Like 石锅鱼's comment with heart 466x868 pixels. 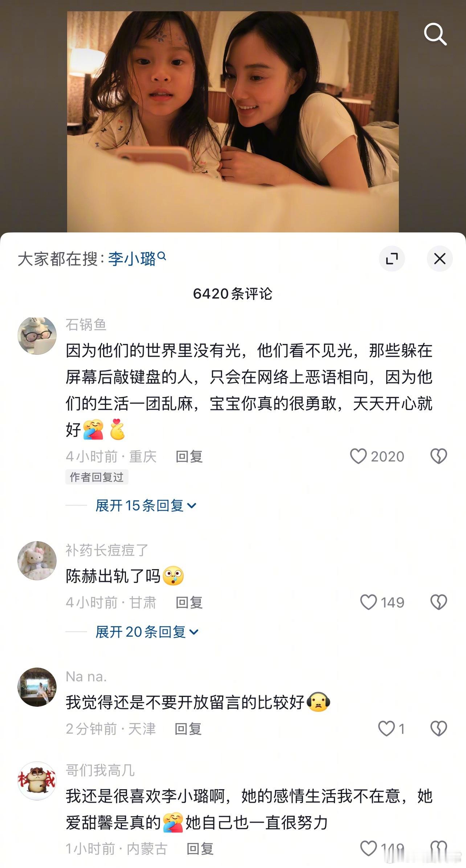pos(358,456)
